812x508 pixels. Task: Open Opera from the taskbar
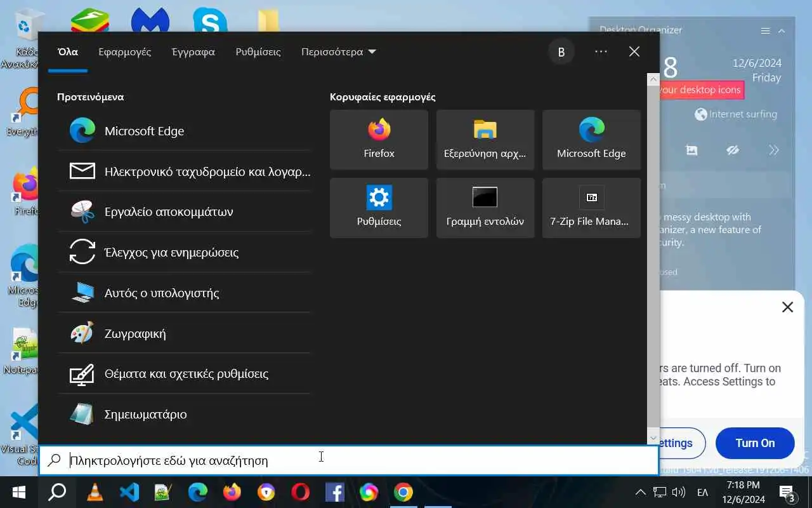pos(301,492)
